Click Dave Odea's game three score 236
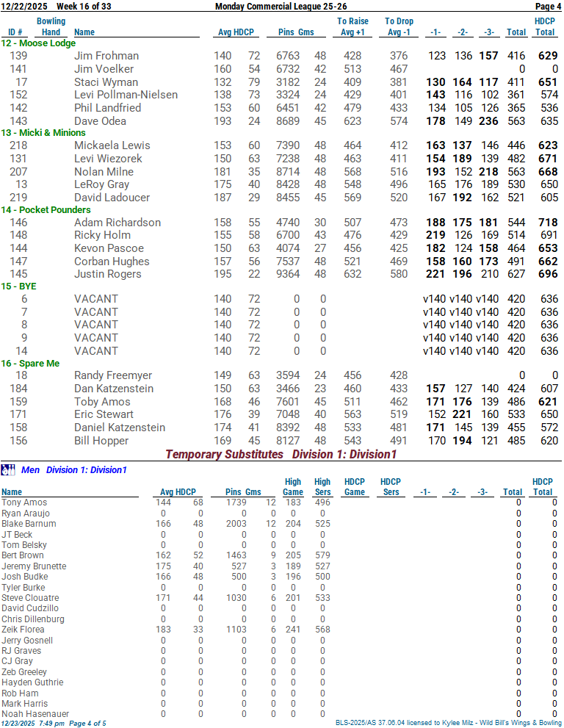Screen dimensions: 564x728 tap(489, 121)
